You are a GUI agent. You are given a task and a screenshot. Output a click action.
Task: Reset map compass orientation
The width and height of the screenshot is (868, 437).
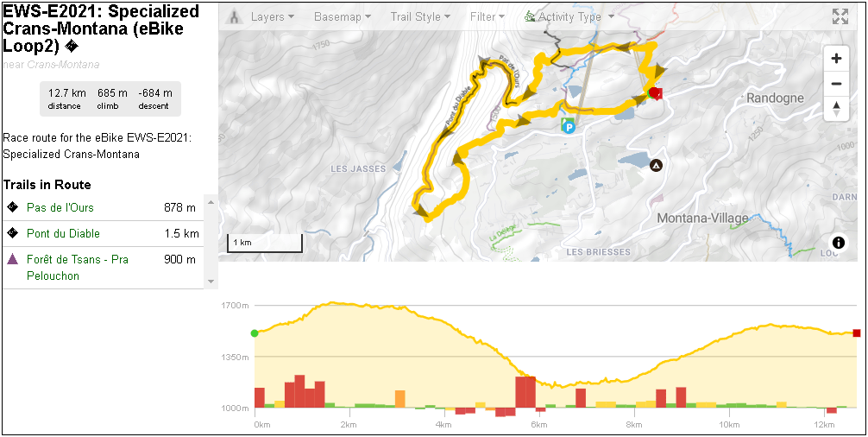(836, 109)
